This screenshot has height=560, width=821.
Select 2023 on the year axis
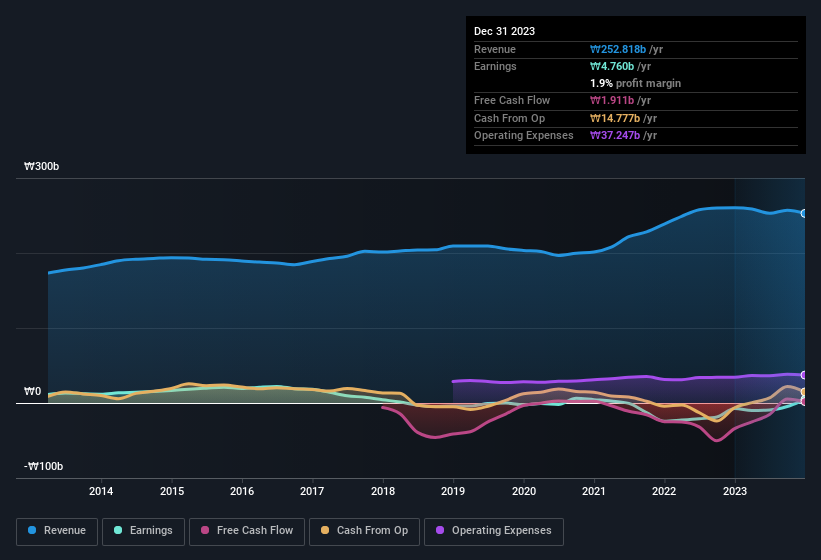[x=735, y=490]
